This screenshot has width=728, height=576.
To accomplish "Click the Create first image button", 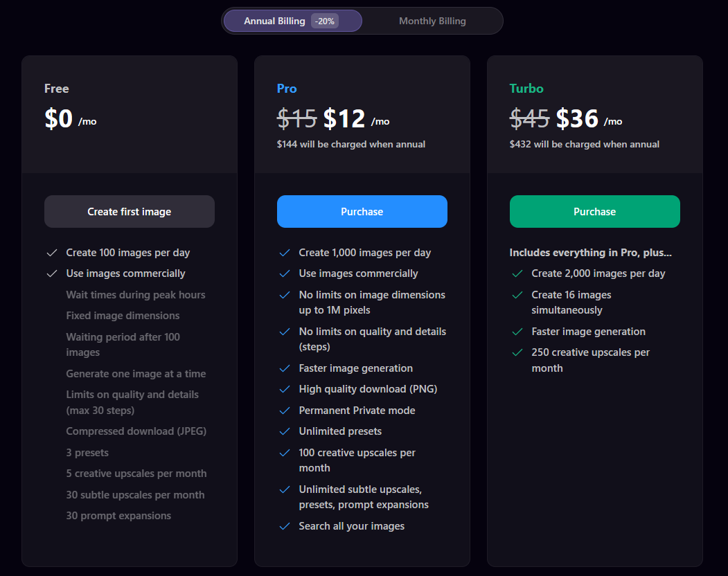I will (x=130, y=212).
